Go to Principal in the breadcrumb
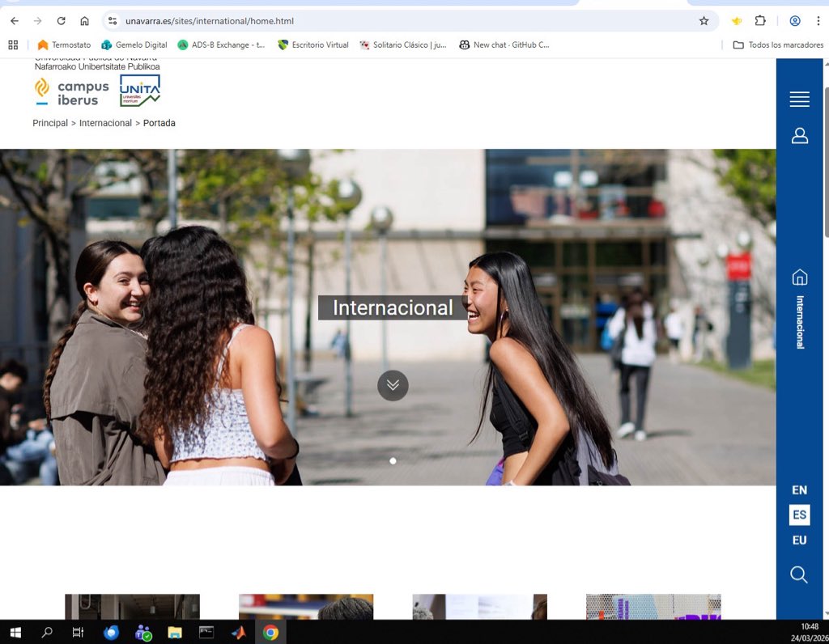829x644 pixels. coord(50,123)
